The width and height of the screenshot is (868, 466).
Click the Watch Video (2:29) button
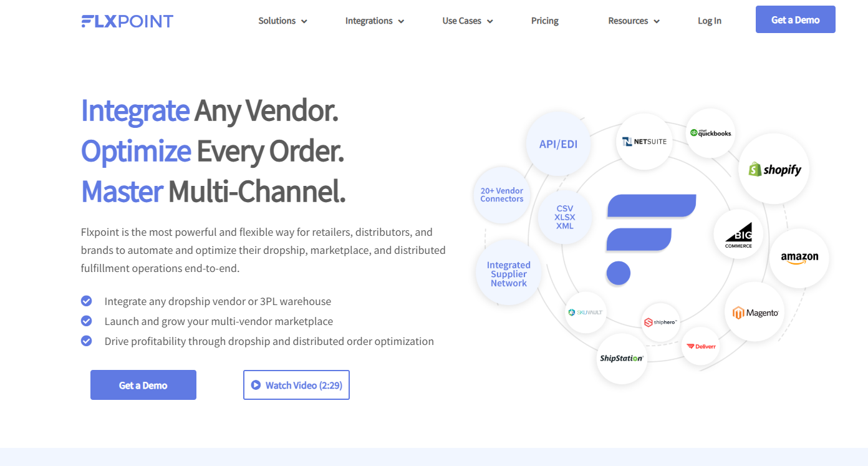point(296,385)
